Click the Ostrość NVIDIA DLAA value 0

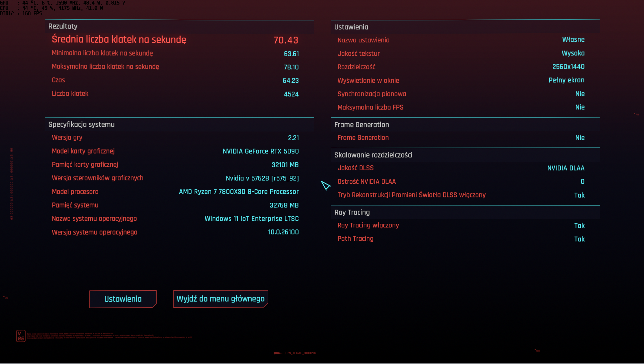(x=582, y=182)
